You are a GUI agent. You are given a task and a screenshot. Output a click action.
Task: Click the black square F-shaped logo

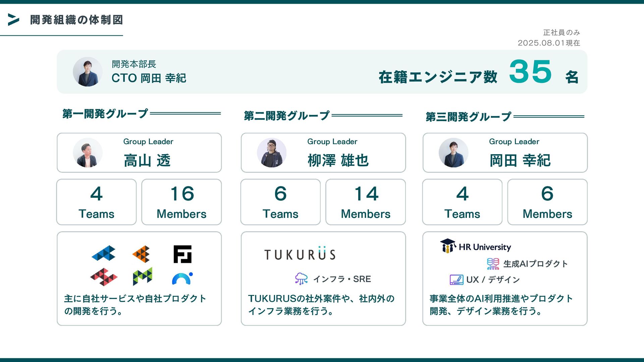182,254
